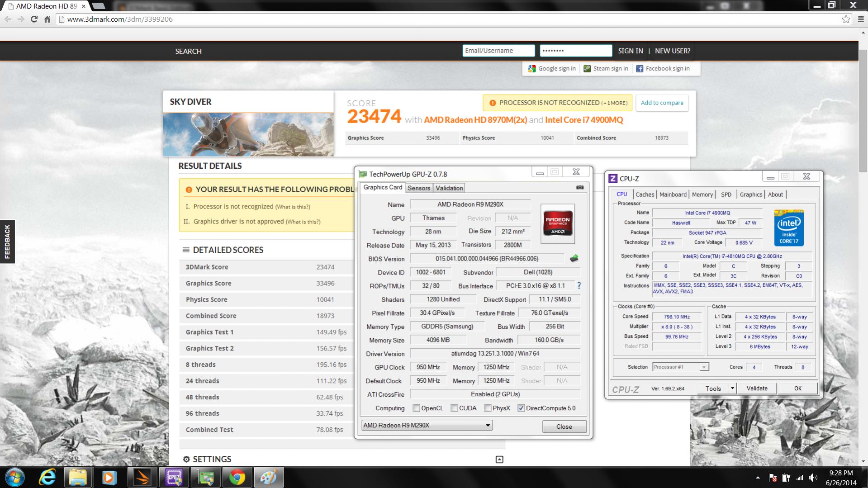Open Paint from the taskbar
Screen dimensions: 868x488
(269, 477)
